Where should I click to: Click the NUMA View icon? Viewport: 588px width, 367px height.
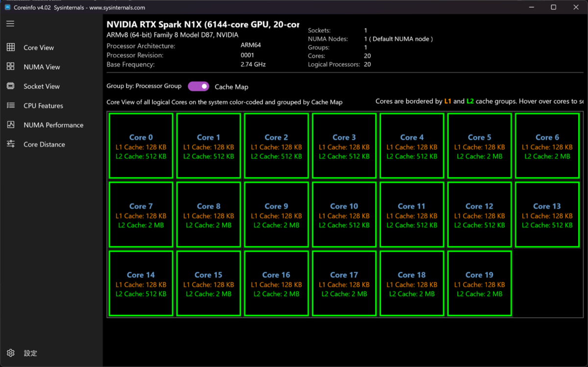[x=10, y=66]
